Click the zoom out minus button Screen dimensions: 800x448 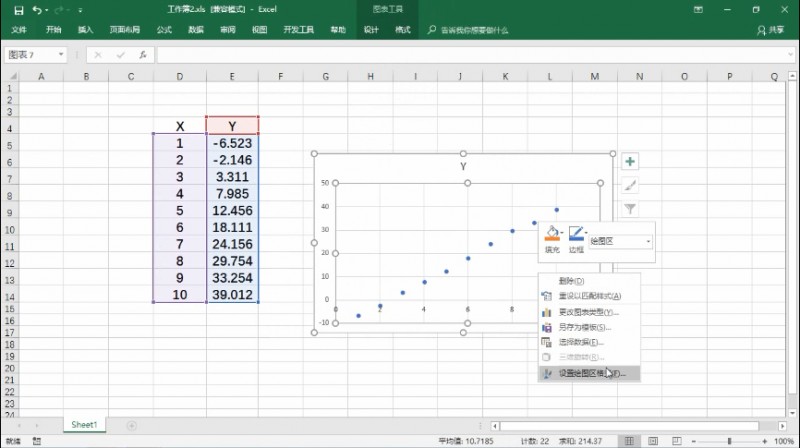[x=694, y=441]
